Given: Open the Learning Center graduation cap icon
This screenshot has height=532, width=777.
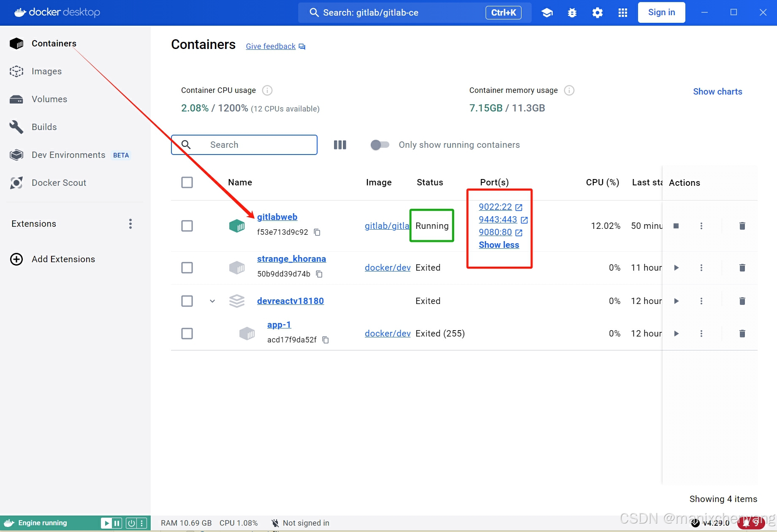Looking at the screenshot, I should tap(547, 13).
